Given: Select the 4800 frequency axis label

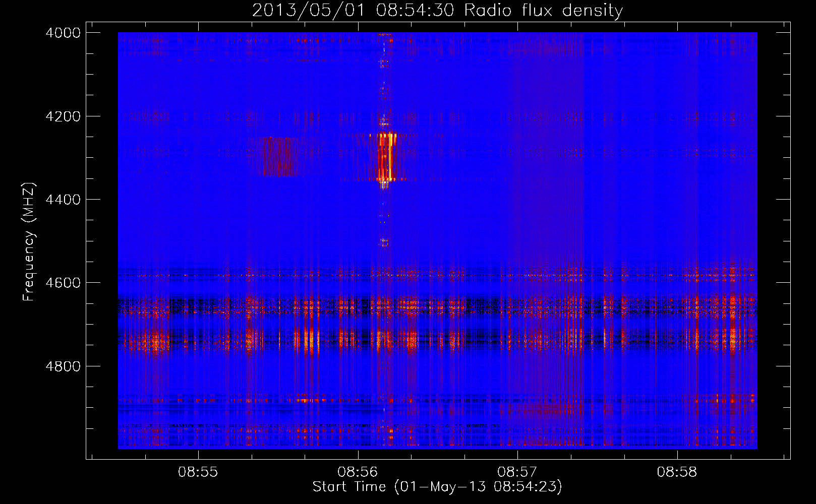Looking at the screenshot, I should pyautogui.click(x=63, y=366).
